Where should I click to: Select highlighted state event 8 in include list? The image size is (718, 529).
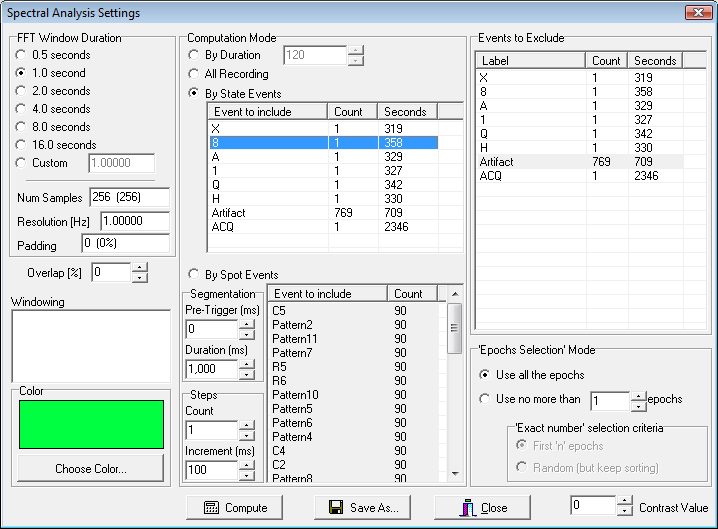(324, 143)
